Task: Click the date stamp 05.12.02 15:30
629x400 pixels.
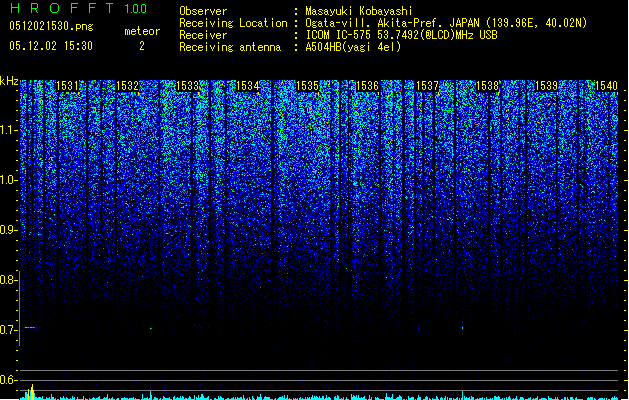Action: pyautogui.click(x=51, y=46)
